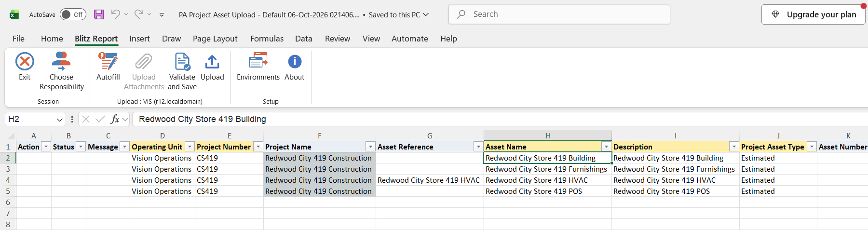Select the Blitz Report tab
868x230 pixels.
coord(96,39)
